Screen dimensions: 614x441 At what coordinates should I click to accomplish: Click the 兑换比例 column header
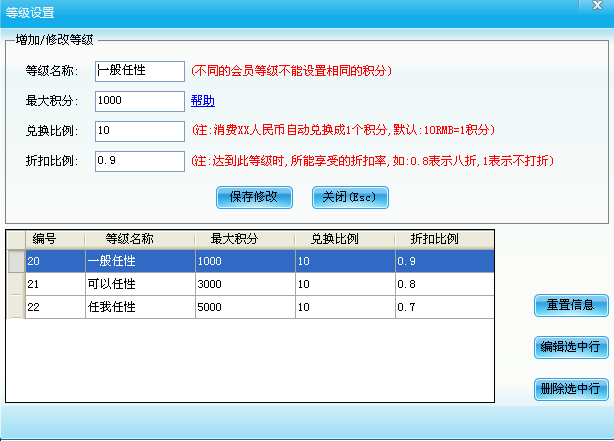point(345,239)
